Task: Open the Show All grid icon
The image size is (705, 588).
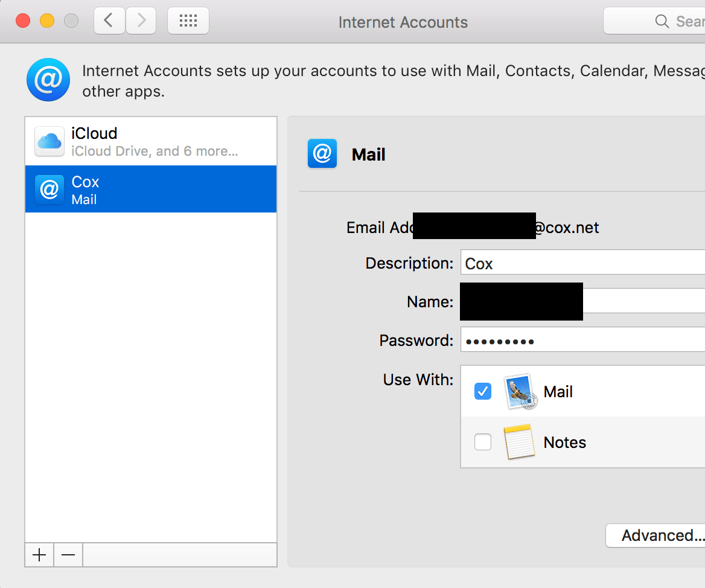Action: pos(188,20)
